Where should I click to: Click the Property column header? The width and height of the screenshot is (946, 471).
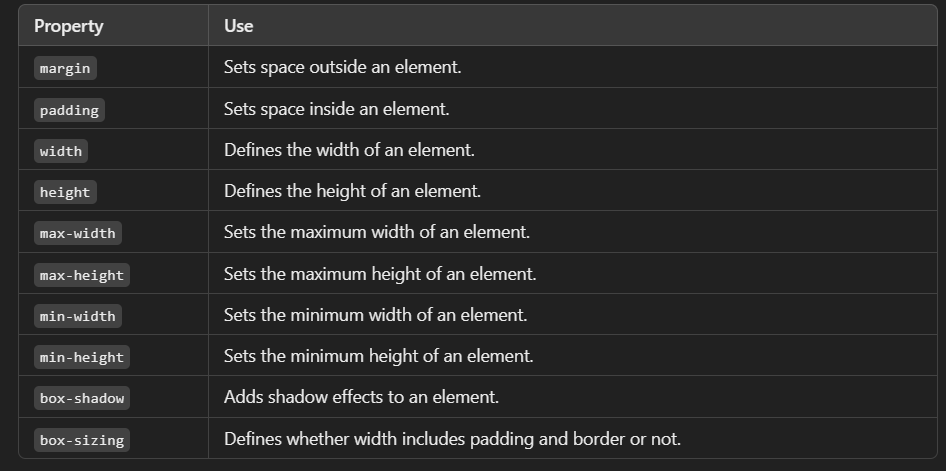pyautogui.click(x=69, y=26)
